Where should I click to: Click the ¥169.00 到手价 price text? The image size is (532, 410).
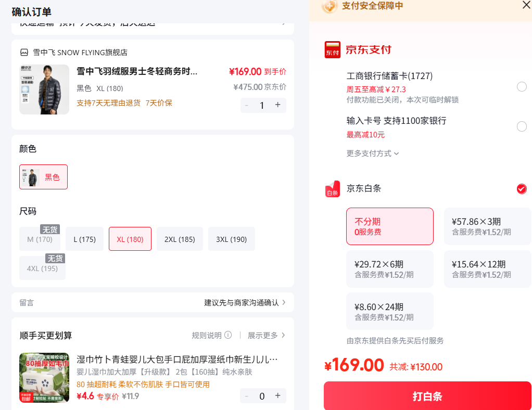[258, 72]
